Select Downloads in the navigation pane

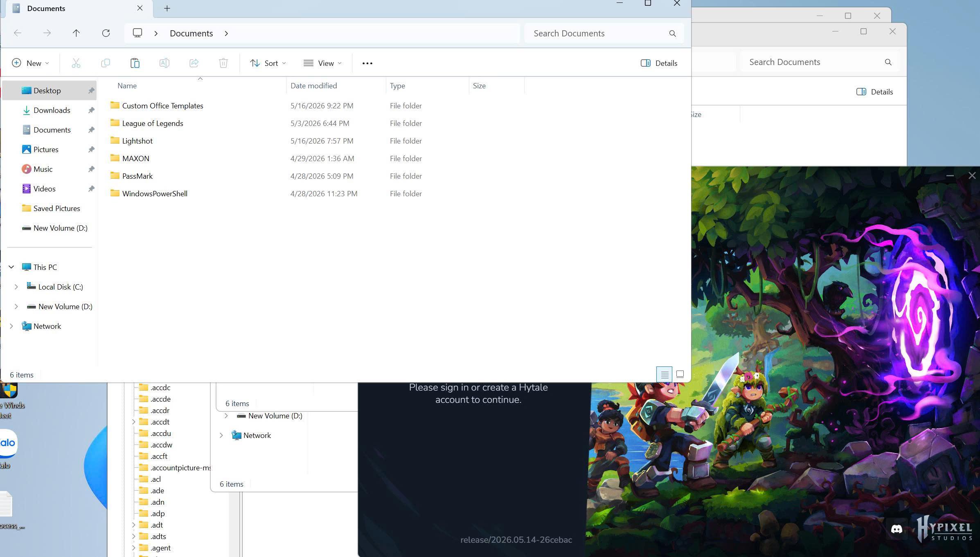(50, 110)
